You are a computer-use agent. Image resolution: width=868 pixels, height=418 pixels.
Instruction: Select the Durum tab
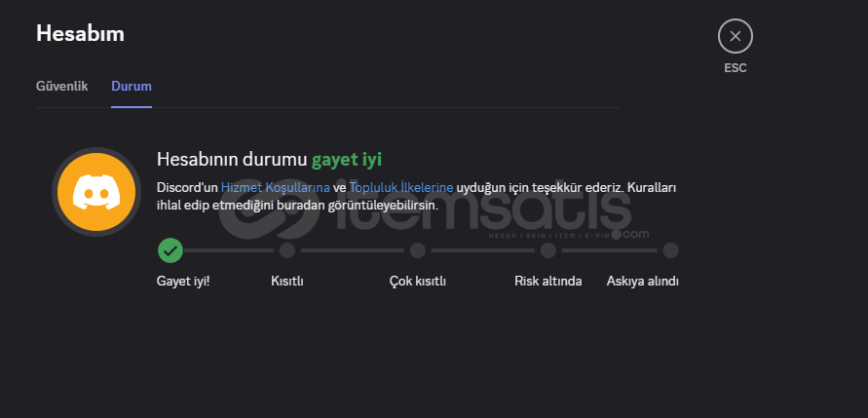132,87
